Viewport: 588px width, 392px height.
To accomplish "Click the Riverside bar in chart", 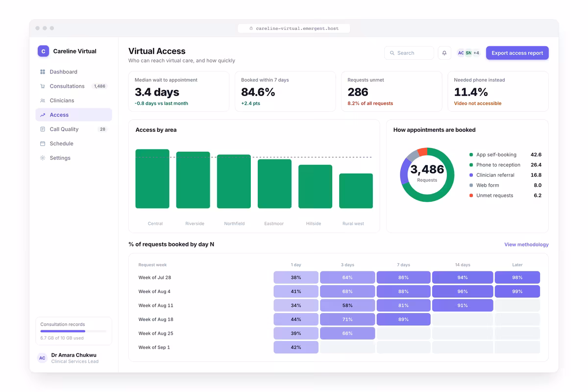I will (193, 180).
